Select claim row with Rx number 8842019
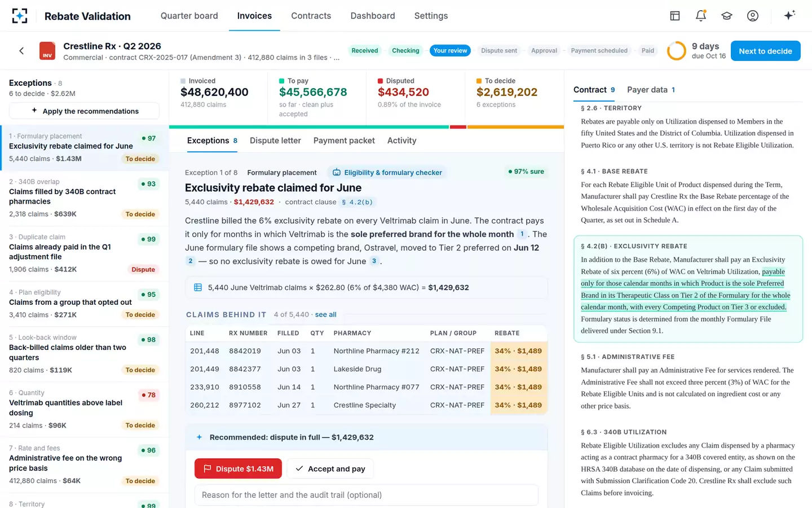The width and height of the screenshot is (812, 508). 367,351
